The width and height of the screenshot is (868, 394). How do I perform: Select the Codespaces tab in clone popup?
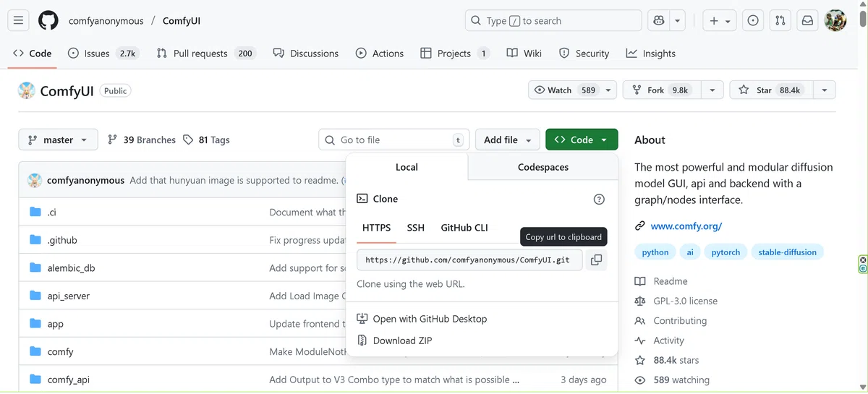[x=543, y=167]
